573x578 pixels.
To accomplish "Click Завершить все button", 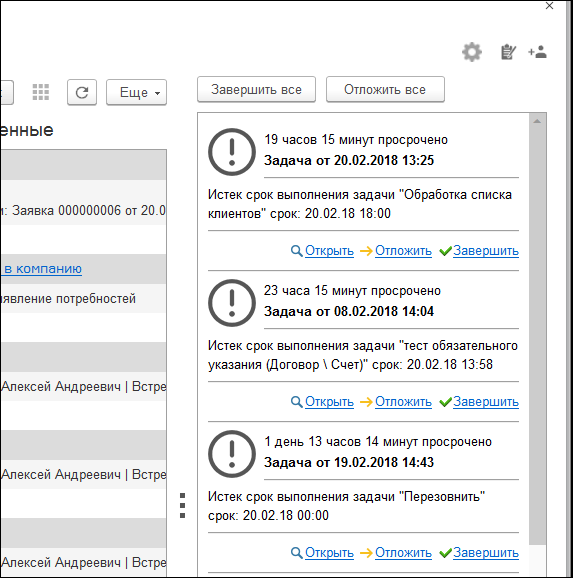I will 256,90.
